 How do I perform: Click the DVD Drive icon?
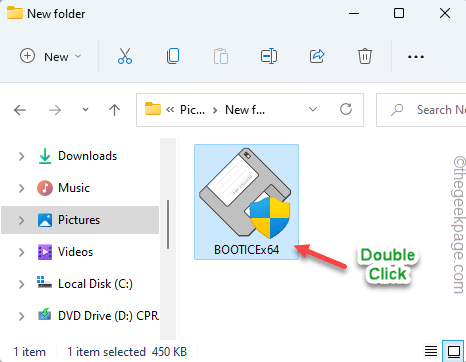point(44,314)
